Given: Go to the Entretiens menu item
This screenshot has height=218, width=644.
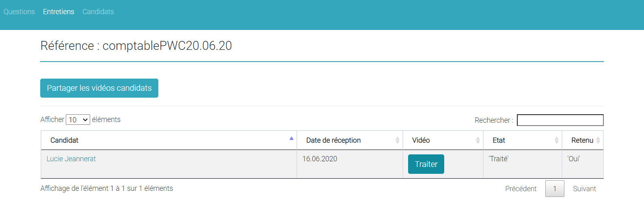Looking at the screenshot, I should pyautogui.click(x=58, y=12).
